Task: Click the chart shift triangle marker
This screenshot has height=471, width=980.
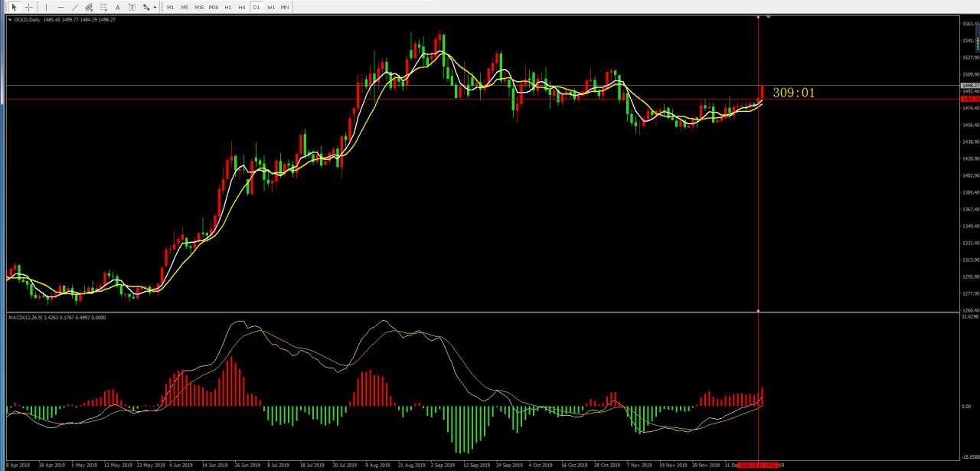Action: 768,17
